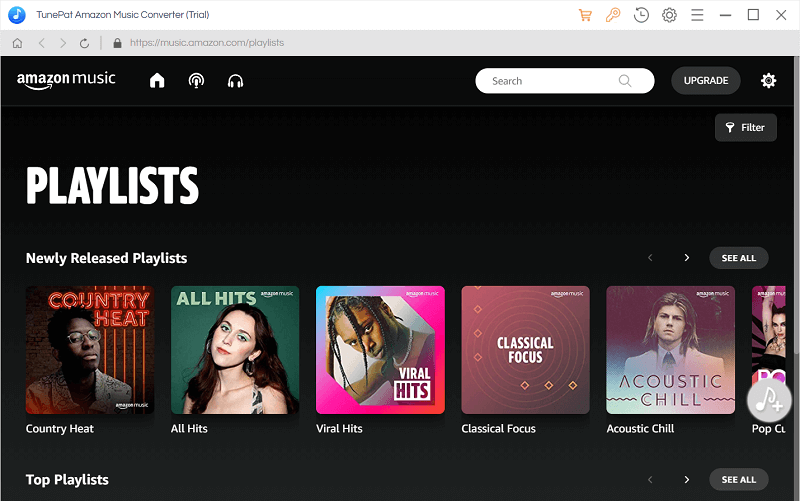Expand next page of Top Playlists
Screen dimensions: 800x501
(x=686, y=480)
